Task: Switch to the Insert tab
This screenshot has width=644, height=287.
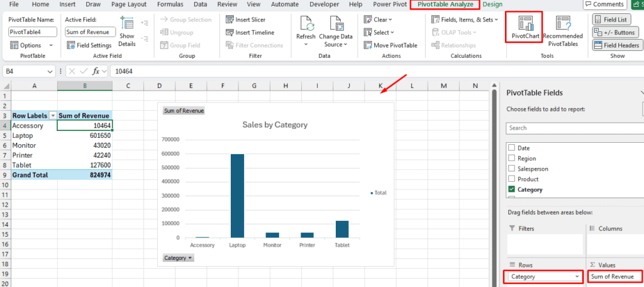Action: click(x=67, y=4)
